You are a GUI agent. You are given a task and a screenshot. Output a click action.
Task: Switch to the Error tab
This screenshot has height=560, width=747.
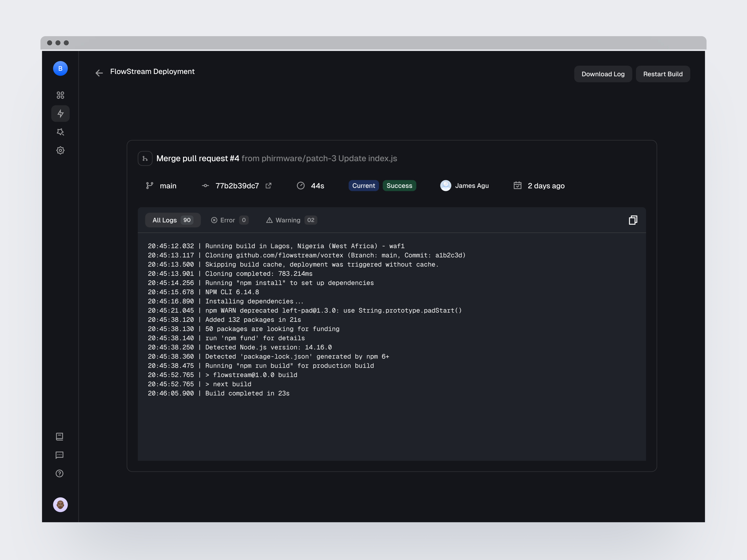click(x=230, y=220)
